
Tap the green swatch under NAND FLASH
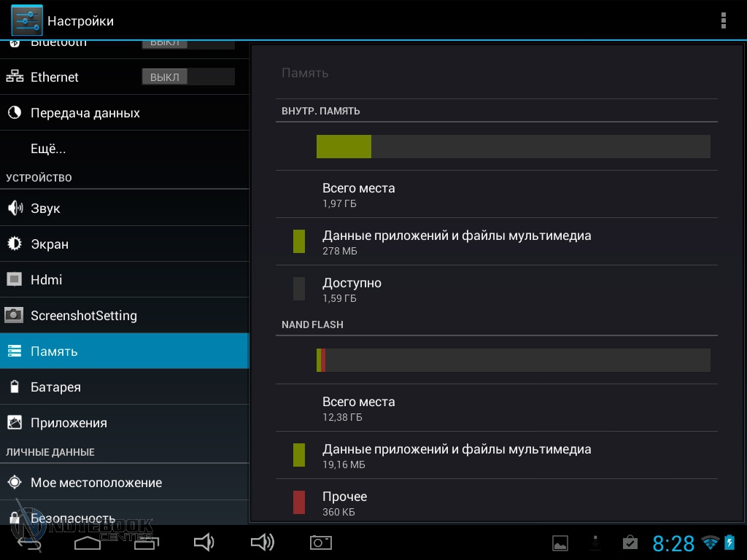[x=299, y=455]
